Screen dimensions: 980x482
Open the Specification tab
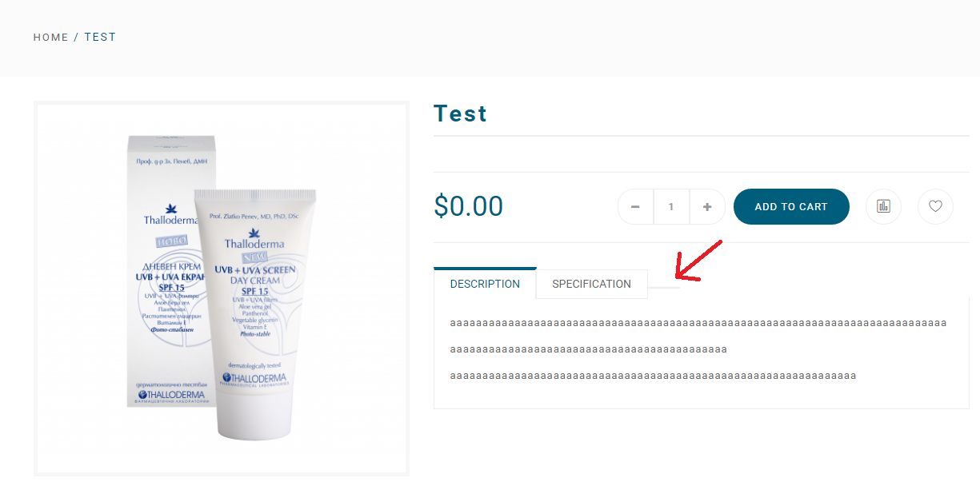tap(591, 284)
